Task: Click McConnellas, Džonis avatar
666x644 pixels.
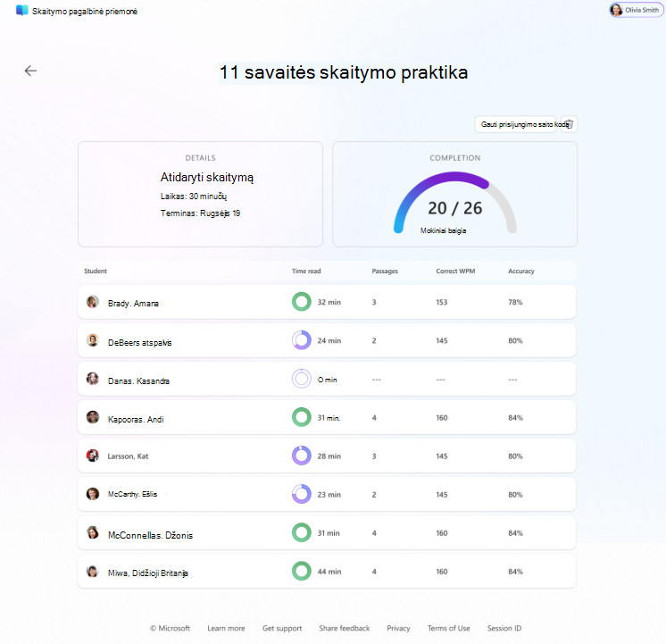Action: [x=93, y=532]
